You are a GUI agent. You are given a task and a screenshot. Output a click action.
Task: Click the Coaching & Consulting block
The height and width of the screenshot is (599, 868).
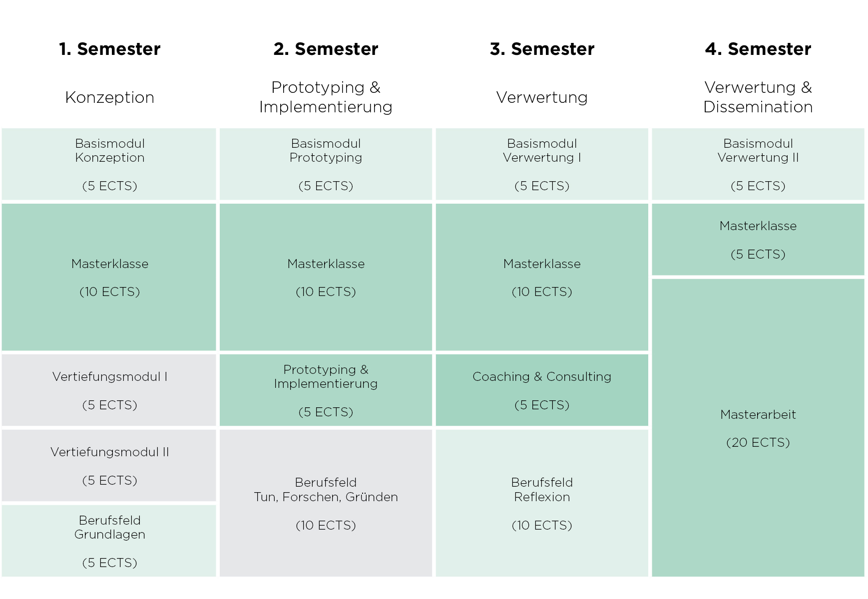coord(542,390)
